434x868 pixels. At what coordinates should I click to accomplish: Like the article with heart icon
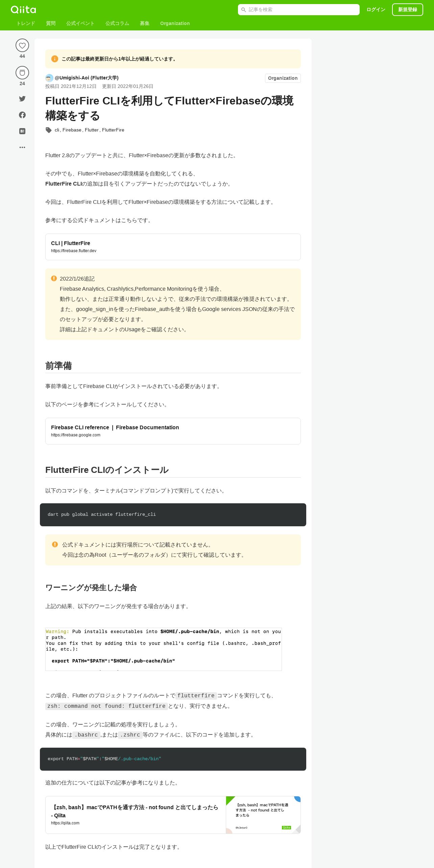pos(22,45)
